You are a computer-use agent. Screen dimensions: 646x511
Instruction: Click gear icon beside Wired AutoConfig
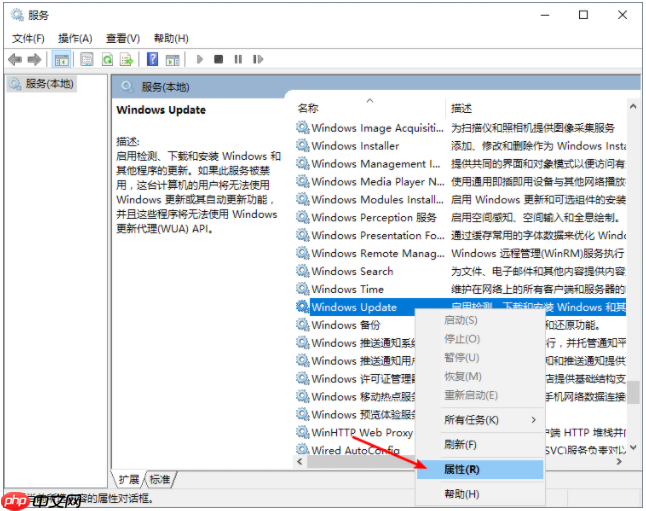point(303,449)
